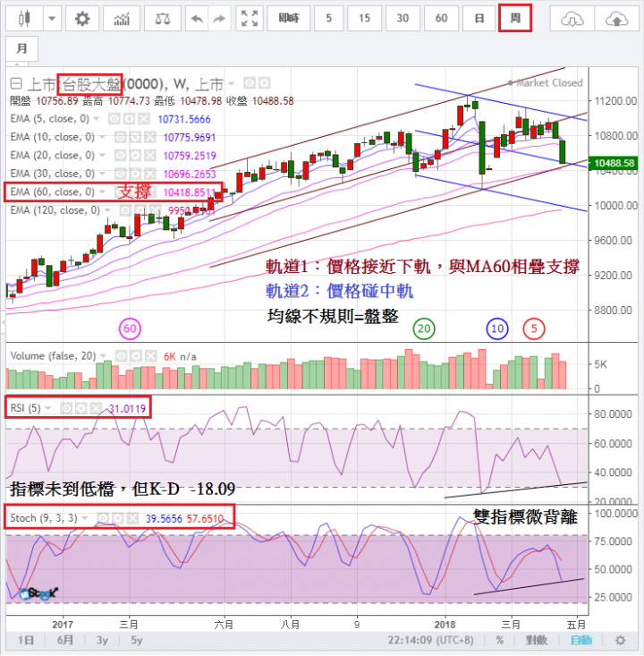This screenshot has height=656, width=644.
Task: Click the 22:14:09 (UTC+8) timezone clock
Action: click(430, 640)
